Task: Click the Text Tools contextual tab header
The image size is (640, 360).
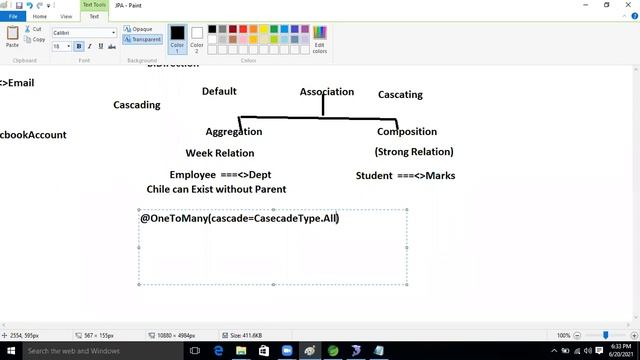Action: click(x=94, y=5)
